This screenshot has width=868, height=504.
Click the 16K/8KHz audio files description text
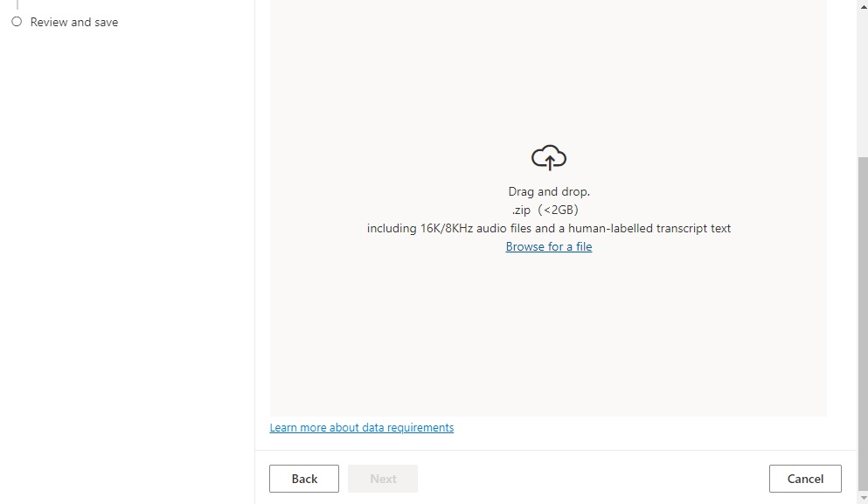[x=549, y=228]
